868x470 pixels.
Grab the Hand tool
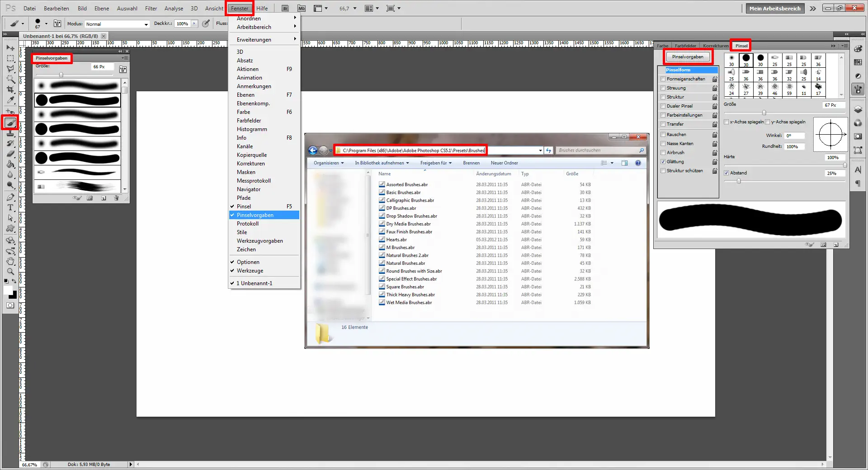10,261
